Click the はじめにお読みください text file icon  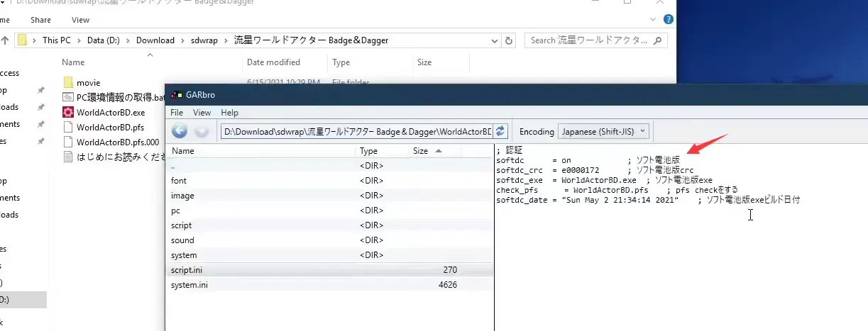click(68, 157)
